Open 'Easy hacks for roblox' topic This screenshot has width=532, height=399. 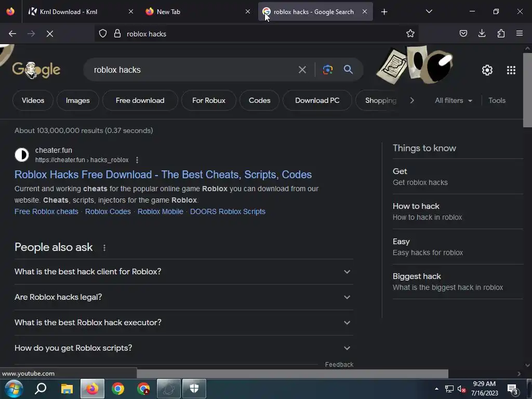[x=458, y=247]
